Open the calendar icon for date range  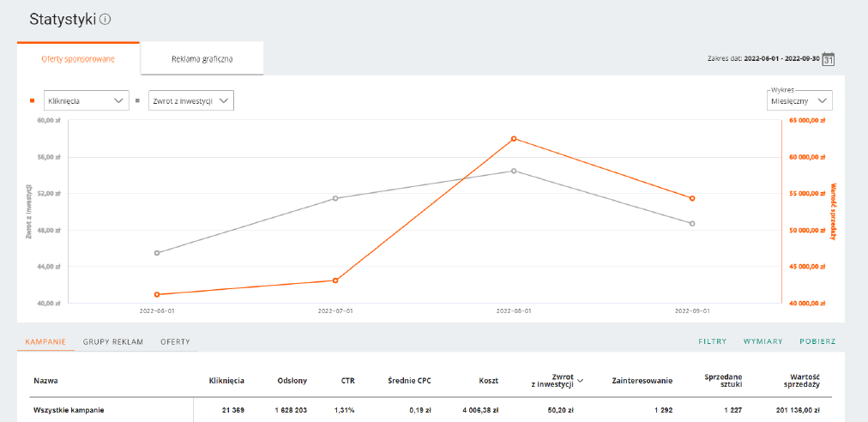click(x=828, y=59)
